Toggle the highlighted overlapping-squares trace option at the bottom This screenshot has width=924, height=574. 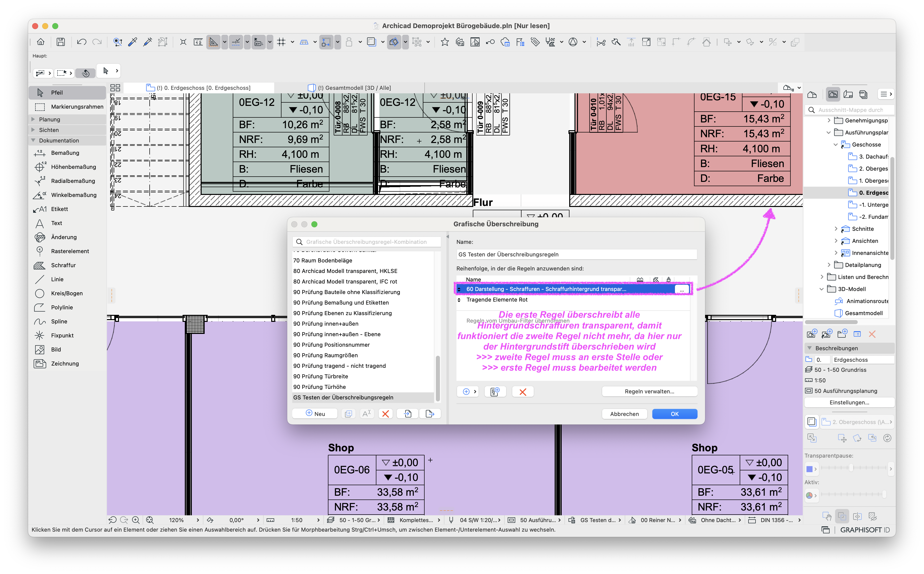(842, 516)
